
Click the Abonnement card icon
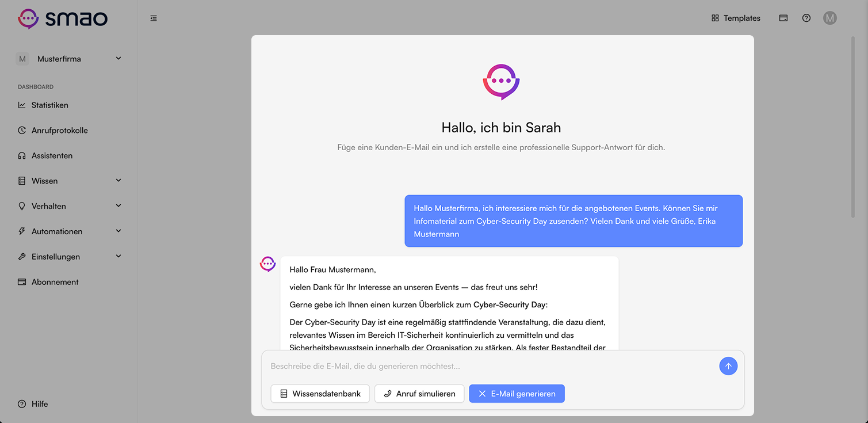(22, 282)
